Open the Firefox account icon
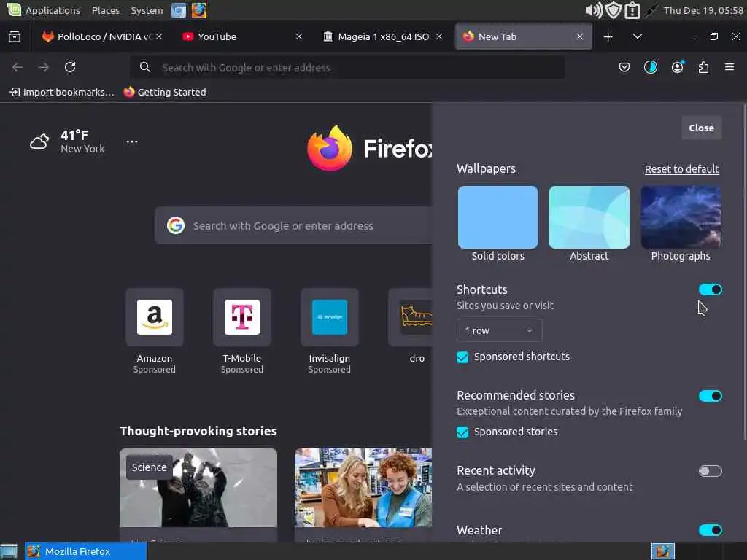The height and width of the screenshot is (560, 747). [x=678, y=68]
